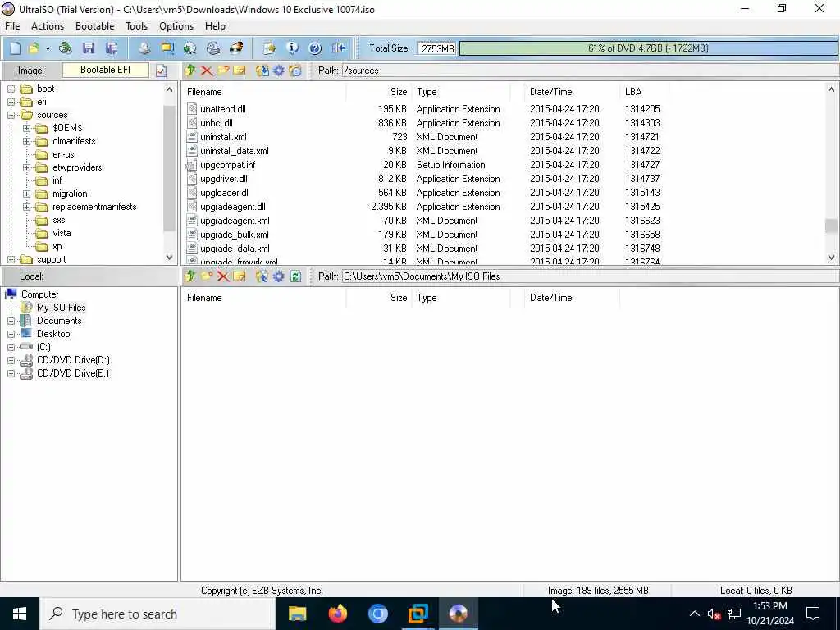Click the Local path field
Viewport: 840px width, 630px height.
590,276
